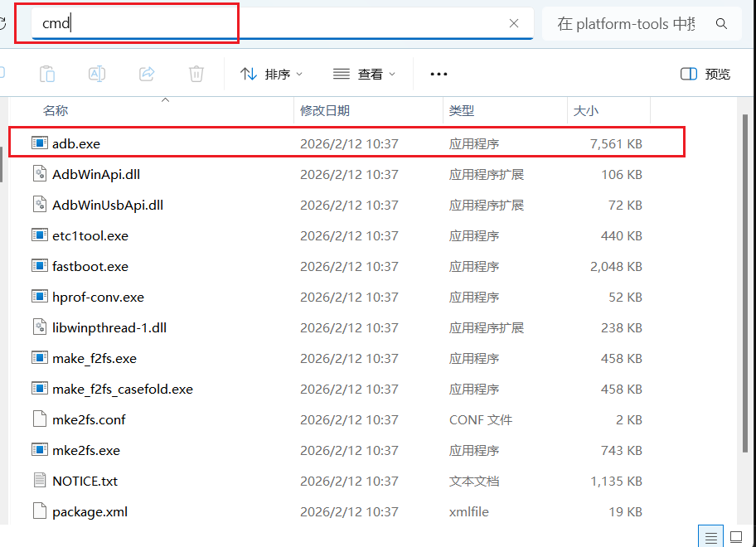Select the make_f2fs.exe file icon

(x=40, y=357)
